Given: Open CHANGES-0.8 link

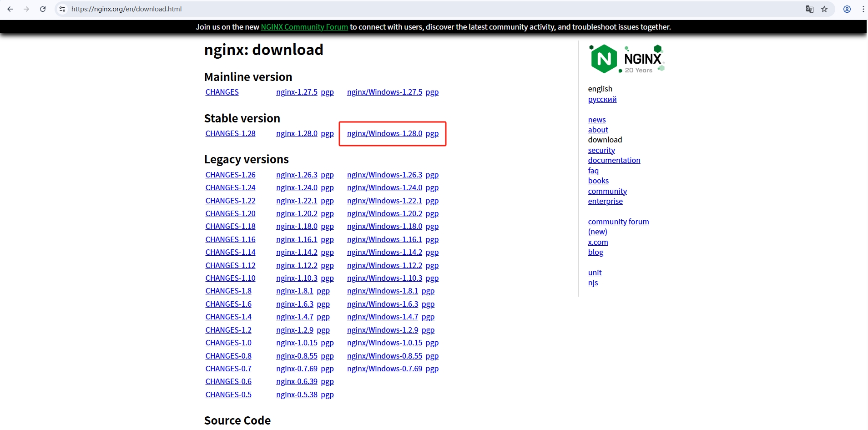Looking at the screenshot, I should (228, 356).
